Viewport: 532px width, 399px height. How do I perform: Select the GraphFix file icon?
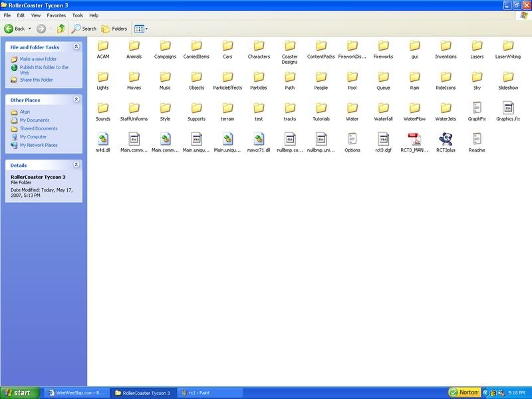[x=477, y=108]
